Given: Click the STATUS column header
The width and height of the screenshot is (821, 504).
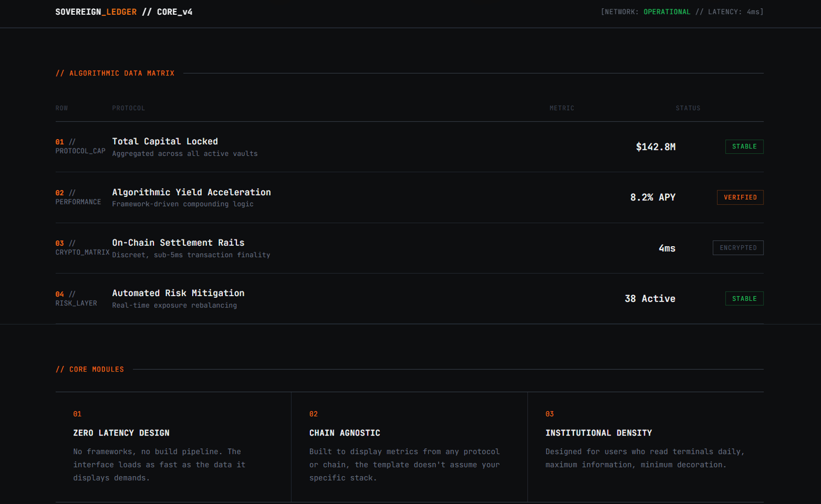Looking at the screenshot, I should click(688, 108).
